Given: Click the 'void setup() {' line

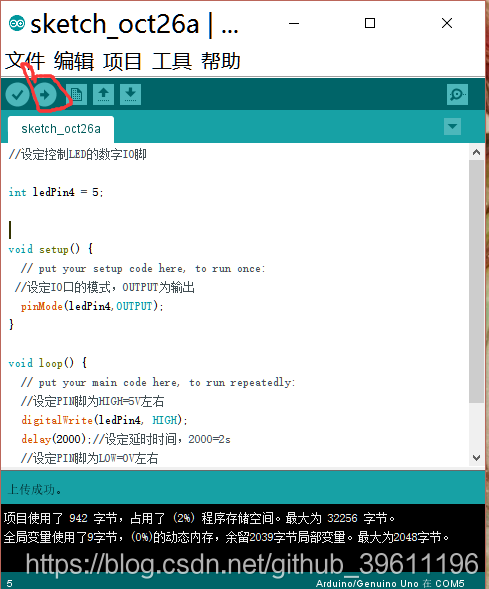Looking at the screenshot, I should click(x=51, y=249).
